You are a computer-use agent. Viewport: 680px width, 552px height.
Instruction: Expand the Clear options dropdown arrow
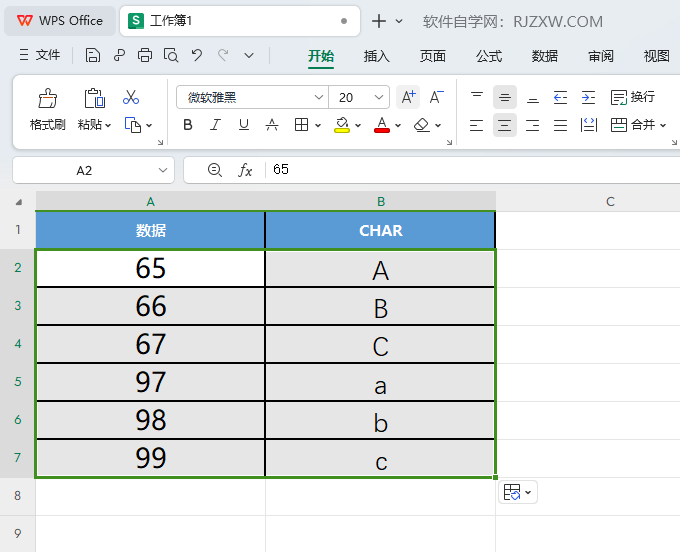pos(438,126)
